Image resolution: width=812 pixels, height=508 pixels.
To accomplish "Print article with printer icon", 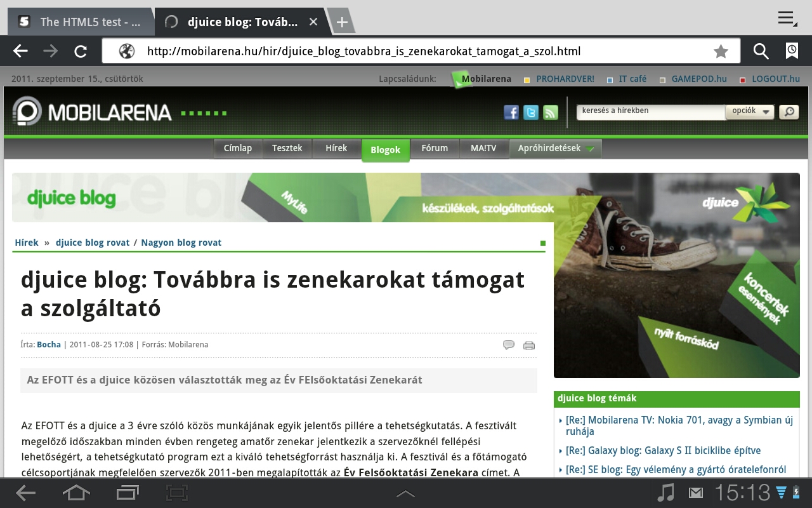I will (x=529, y=345).
